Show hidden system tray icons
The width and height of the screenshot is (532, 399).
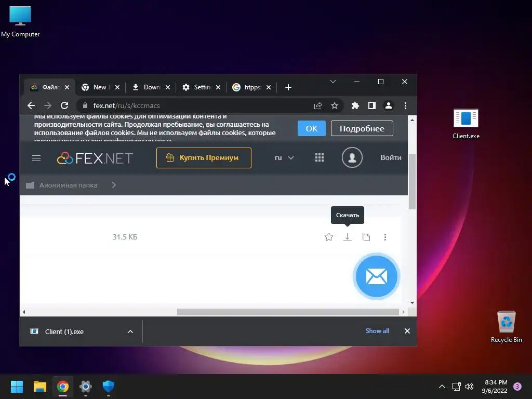click(442, 387)
